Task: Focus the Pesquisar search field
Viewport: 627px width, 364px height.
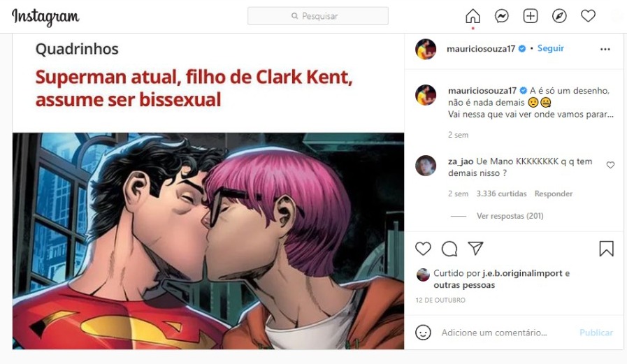Action: [x=318, y=16]
